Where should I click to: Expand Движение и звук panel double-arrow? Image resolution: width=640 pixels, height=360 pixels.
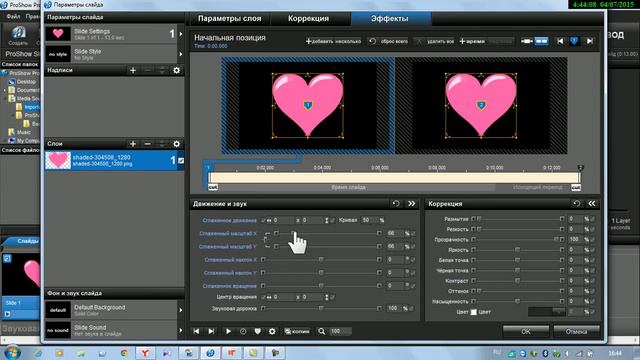coord(411,204)
